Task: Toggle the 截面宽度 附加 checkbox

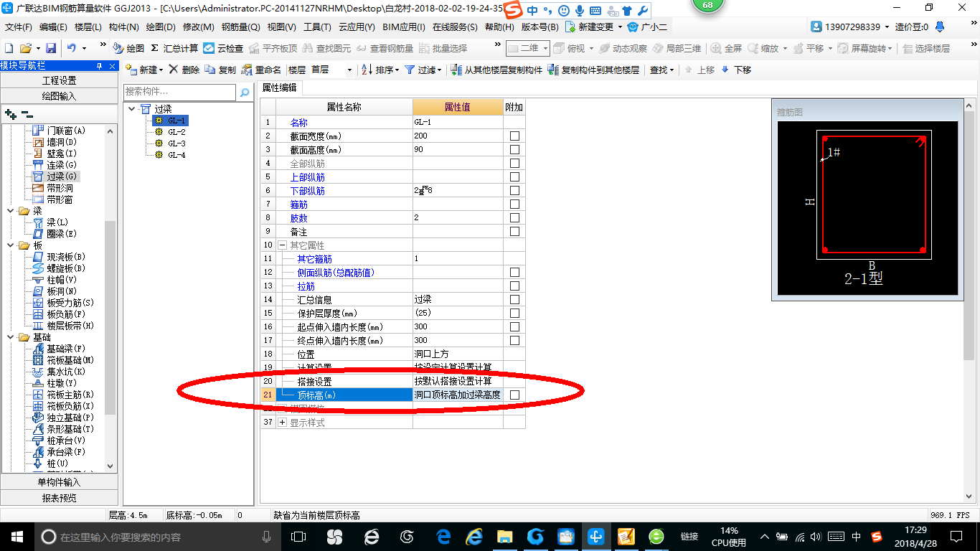Action: [514, 136]
